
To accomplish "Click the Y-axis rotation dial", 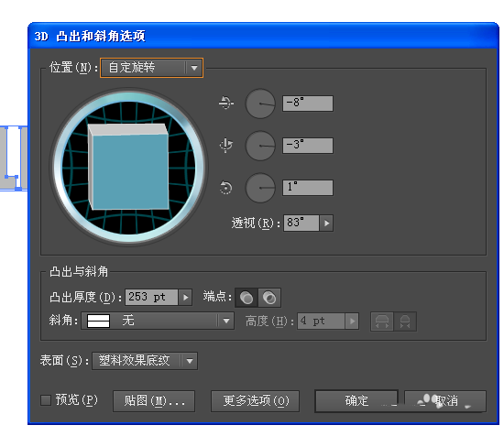I will pyautogui.click(x=260, y=146).
